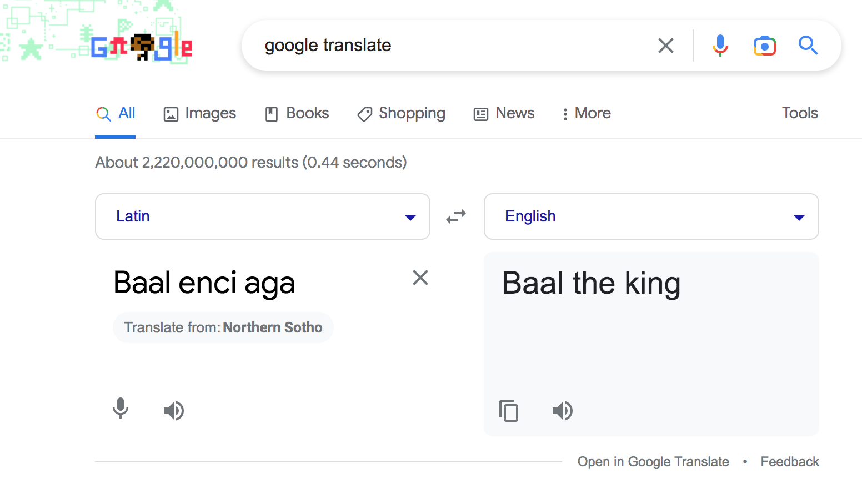The height and width of the screenshot is (504, 862).
Task: Open translation in Google Translate
Action: point(653,461)
